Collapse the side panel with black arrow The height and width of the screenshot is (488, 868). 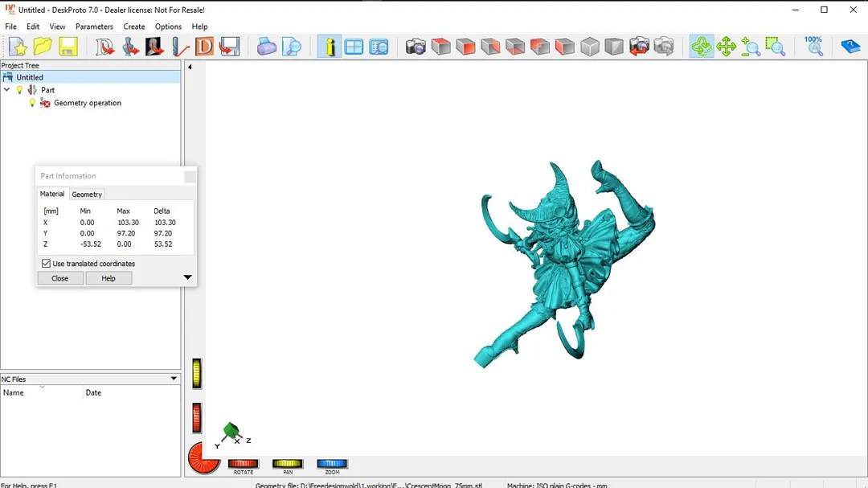(190, 67)
